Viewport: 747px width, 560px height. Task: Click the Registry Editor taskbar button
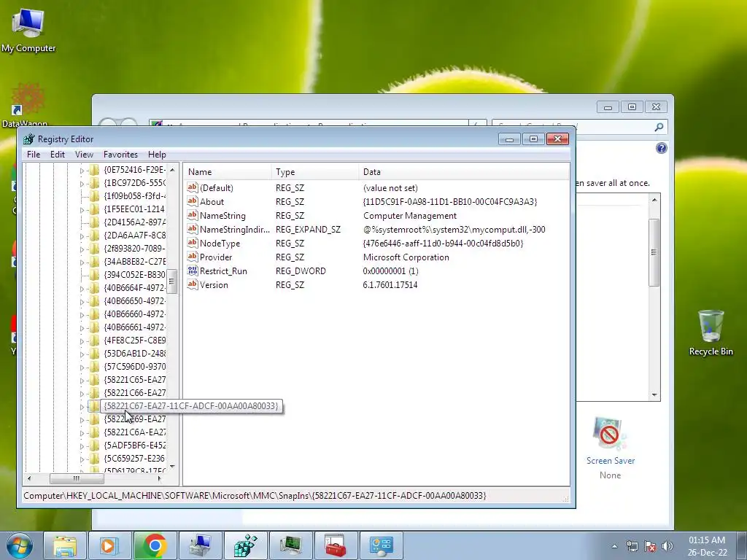(245, 545)
